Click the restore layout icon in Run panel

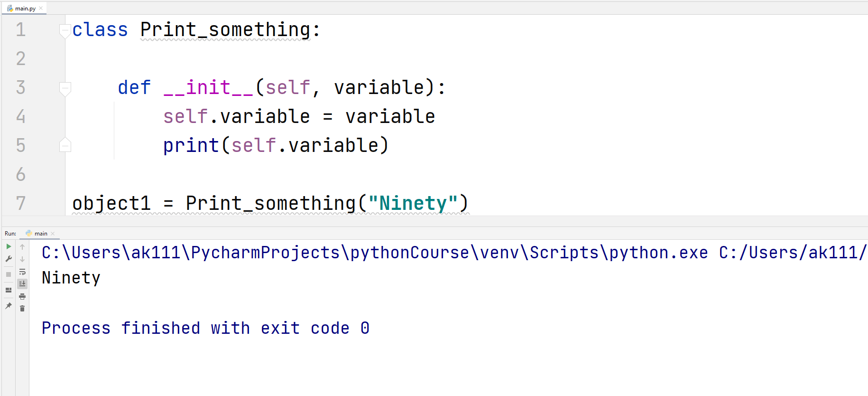click(9, 290)
